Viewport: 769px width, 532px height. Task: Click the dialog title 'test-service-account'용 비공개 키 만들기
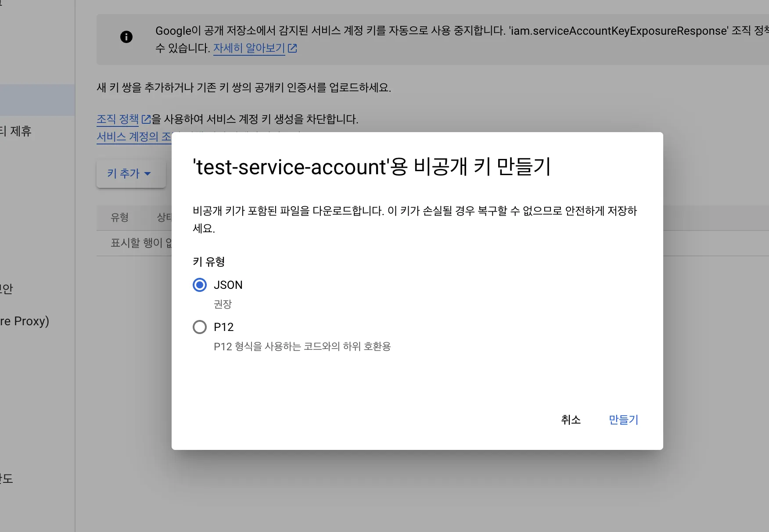[372, 167]
